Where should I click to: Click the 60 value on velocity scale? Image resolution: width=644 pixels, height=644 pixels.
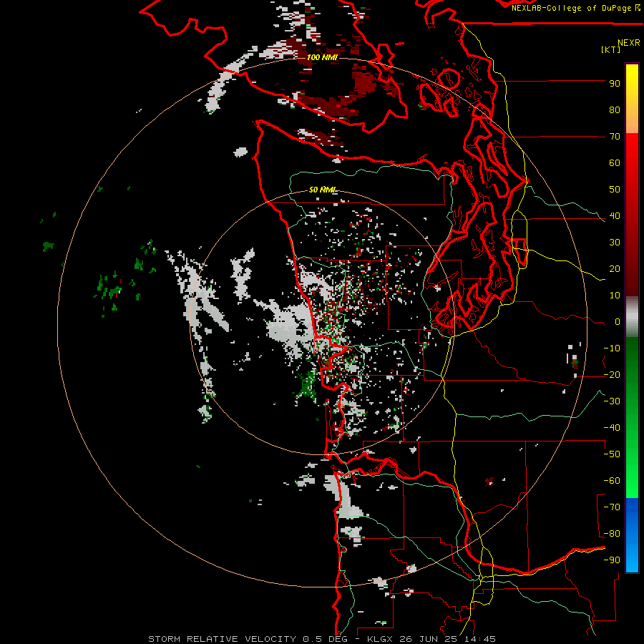point(615,162)
